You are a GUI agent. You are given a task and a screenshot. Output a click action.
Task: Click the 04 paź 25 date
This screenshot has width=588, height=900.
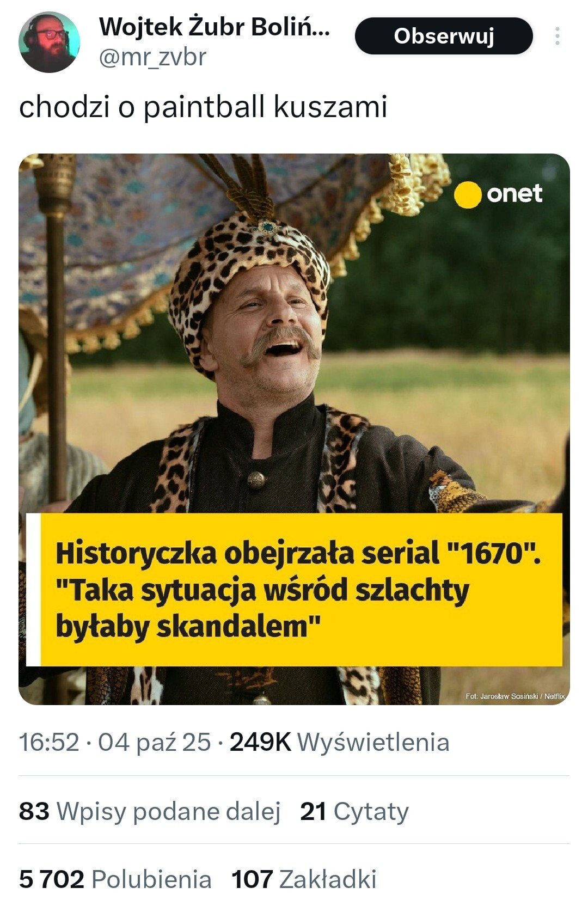(154, 742)
